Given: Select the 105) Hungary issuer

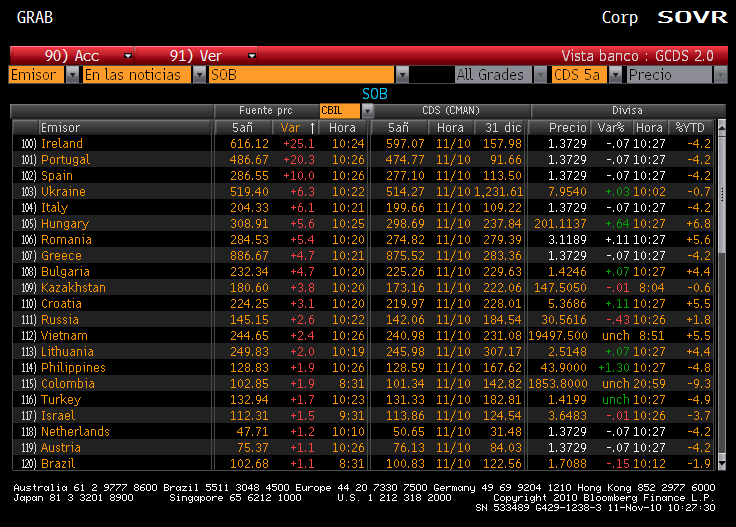Looking at the screenshot, I should (x=65, y=224).
